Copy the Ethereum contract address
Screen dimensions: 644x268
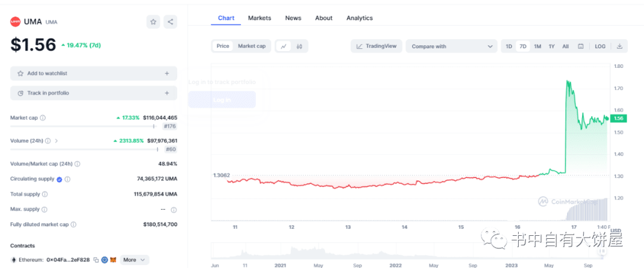pos(95,260)
